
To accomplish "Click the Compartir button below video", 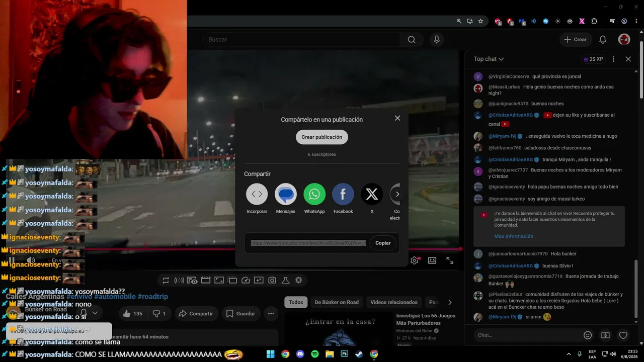I will (196, 314).
